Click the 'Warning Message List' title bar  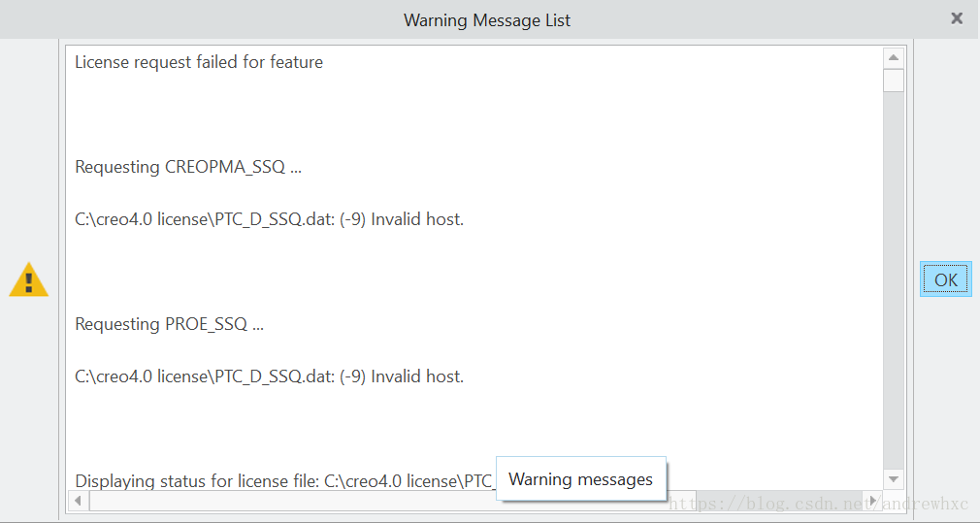487,19
